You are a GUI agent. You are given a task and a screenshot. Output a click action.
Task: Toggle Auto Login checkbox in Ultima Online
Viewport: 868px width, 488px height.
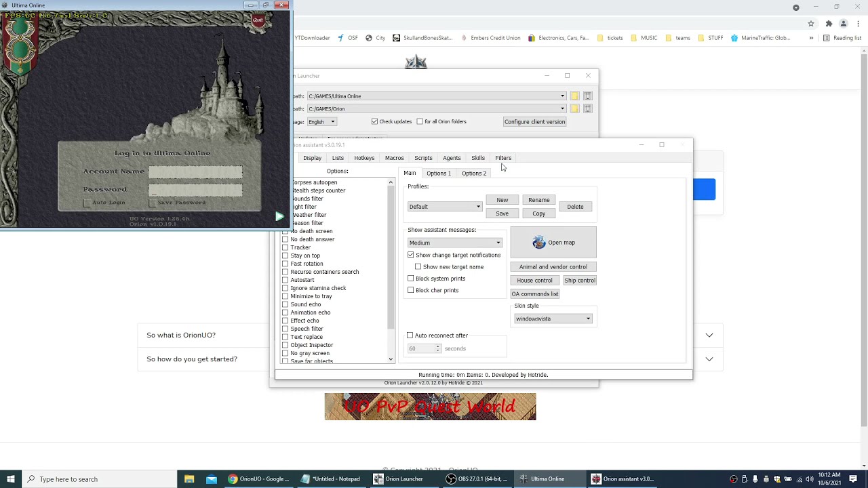click(87, 203)
